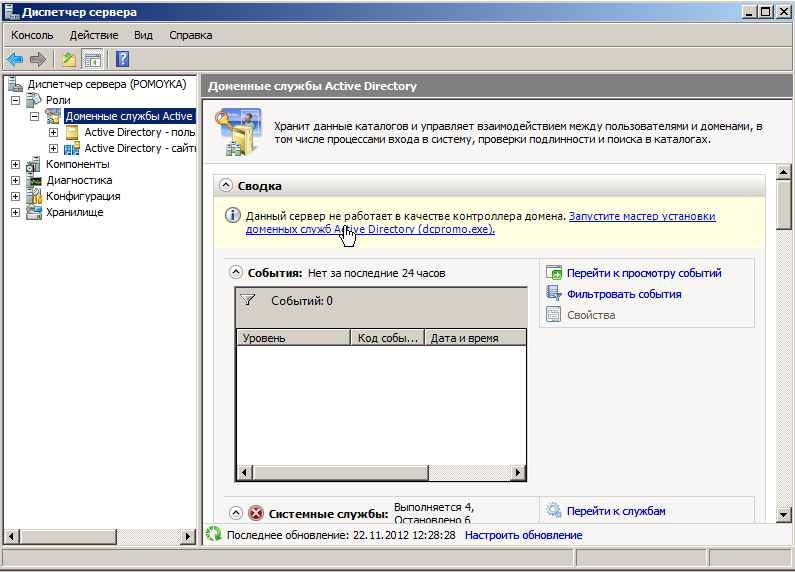The height and width of the screenshot is (572, 795).
Task: Click the info icon in the Сводка notice
Action: pyautogui.click(x=233, y=216)
